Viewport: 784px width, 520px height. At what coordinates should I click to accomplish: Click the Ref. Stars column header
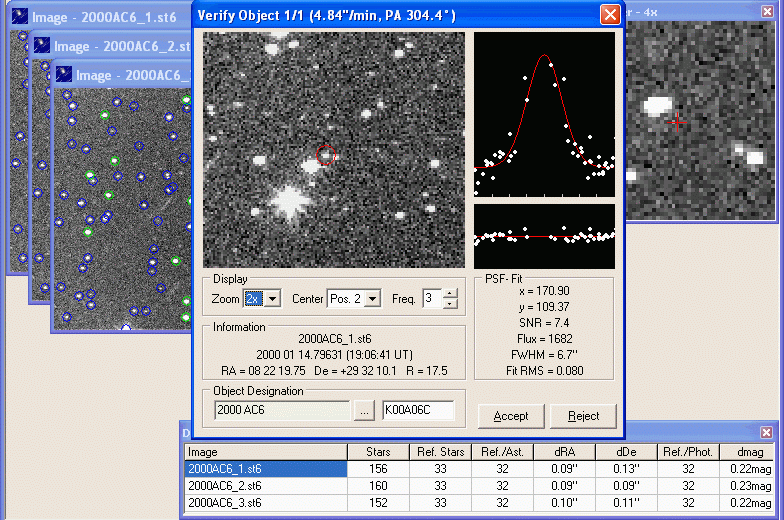(440, 452)
